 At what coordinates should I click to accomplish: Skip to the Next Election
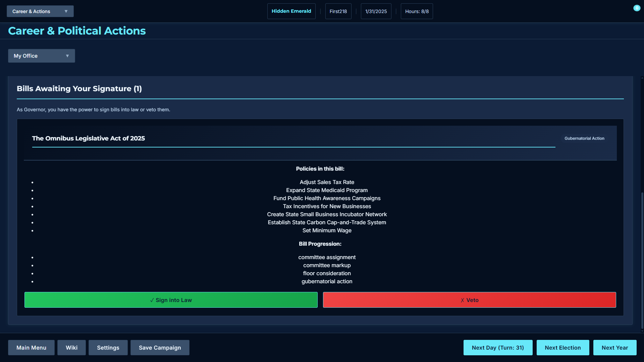pos(562,348)
